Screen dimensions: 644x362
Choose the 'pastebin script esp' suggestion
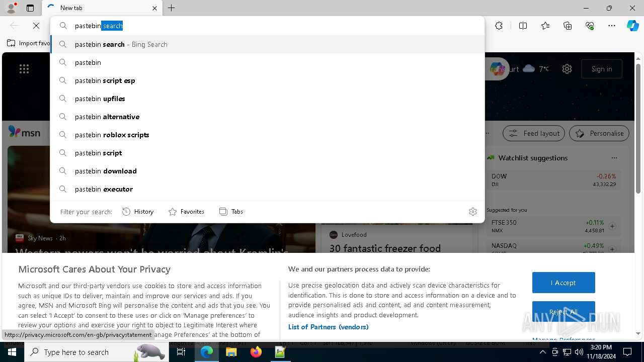[x=267, y=80]
